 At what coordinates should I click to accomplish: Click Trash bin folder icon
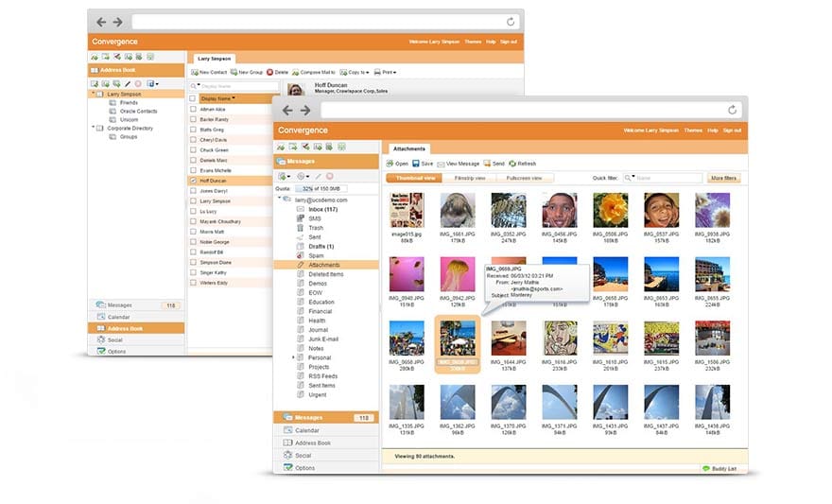(301, 228)
